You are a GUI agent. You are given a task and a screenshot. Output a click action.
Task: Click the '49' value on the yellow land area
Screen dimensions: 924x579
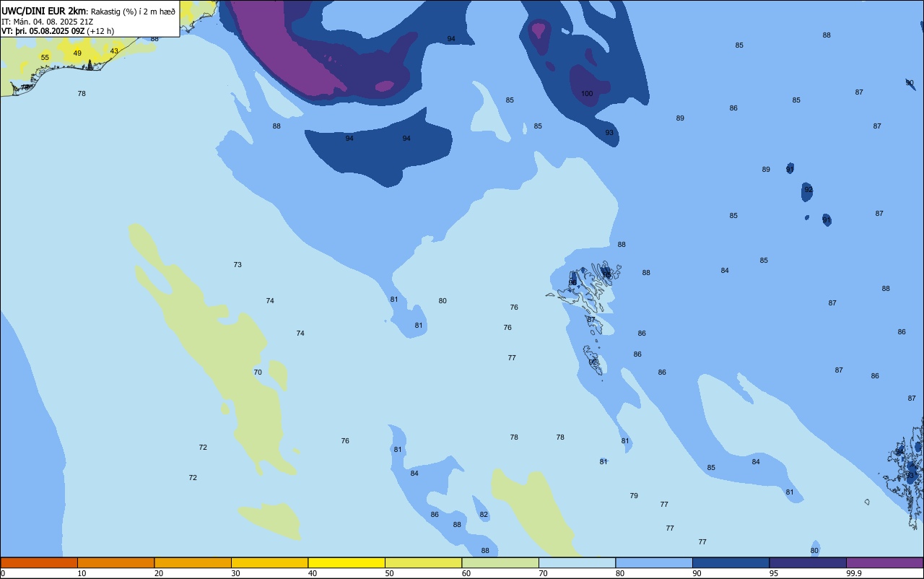tap(77, 53)
